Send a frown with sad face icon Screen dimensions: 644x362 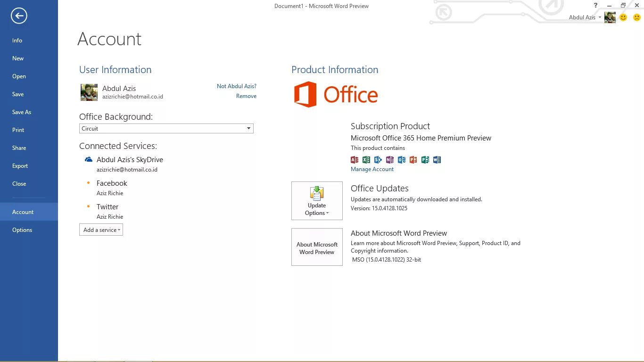coord(637,17)
